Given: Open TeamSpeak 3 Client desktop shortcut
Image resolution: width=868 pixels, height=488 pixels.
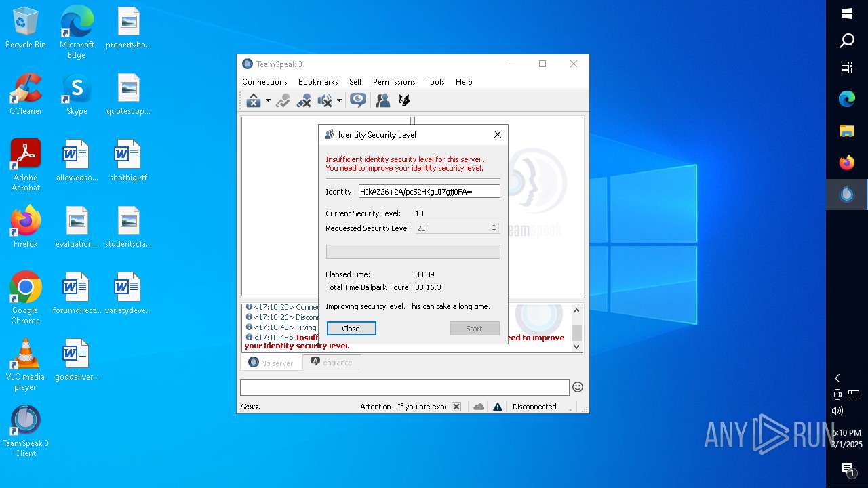Looking at the screenshot, I should point(26,431).
